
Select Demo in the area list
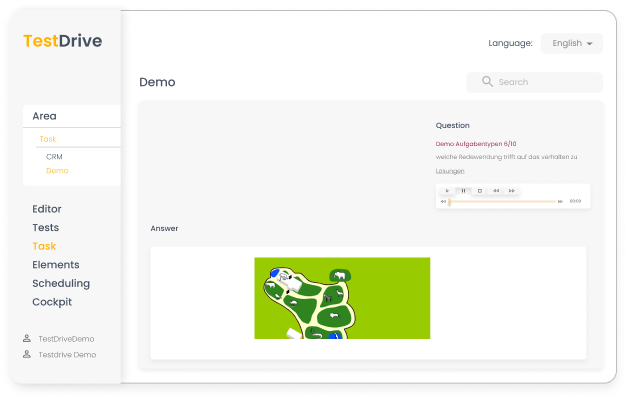pos(57,171)
